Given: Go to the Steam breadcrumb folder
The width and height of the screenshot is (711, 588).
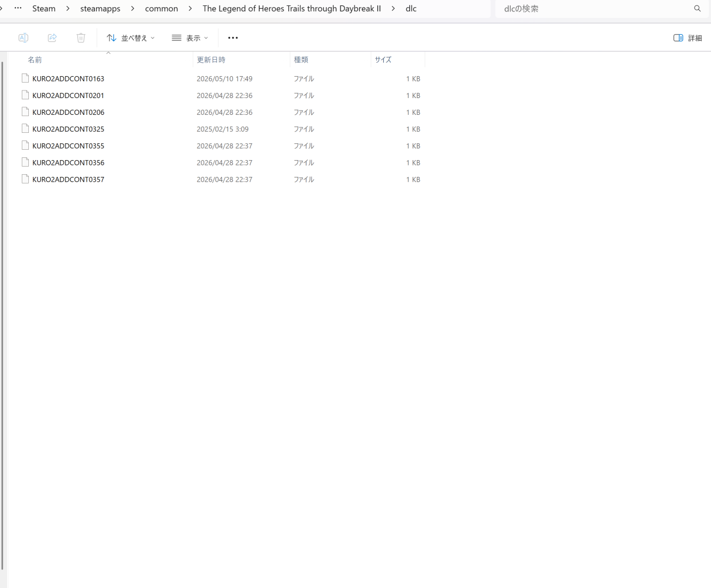Looking at the screenshot, I should tap(44, 9).
